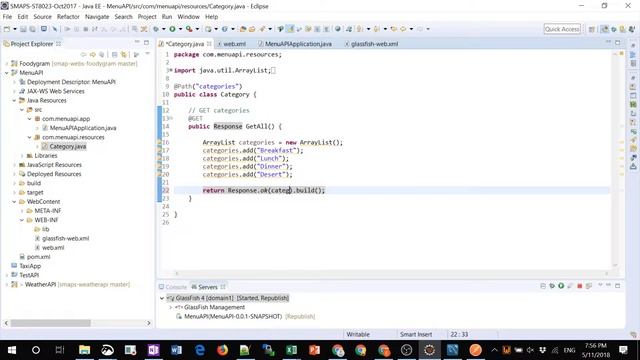This screenshot has height=360, width=640.
Task: Close the Category.java editor tab
Action: (209, 44)
